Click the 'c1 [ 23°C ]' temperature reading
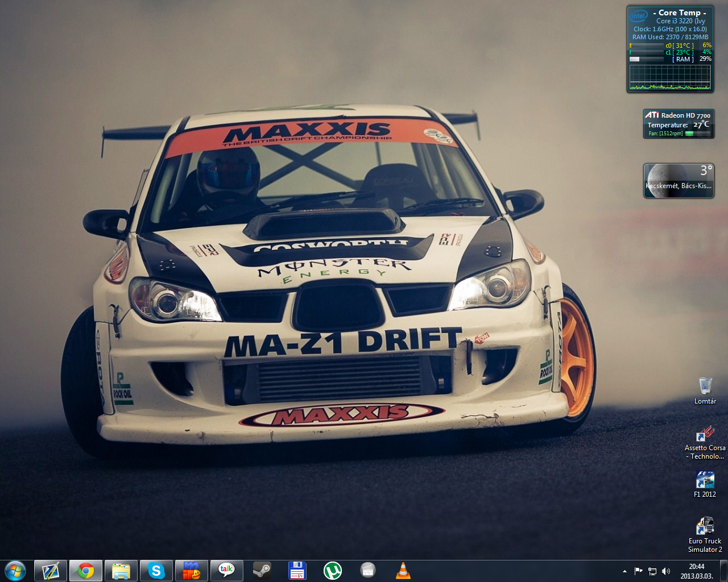728x582 pixels. [x=680, y=52]
